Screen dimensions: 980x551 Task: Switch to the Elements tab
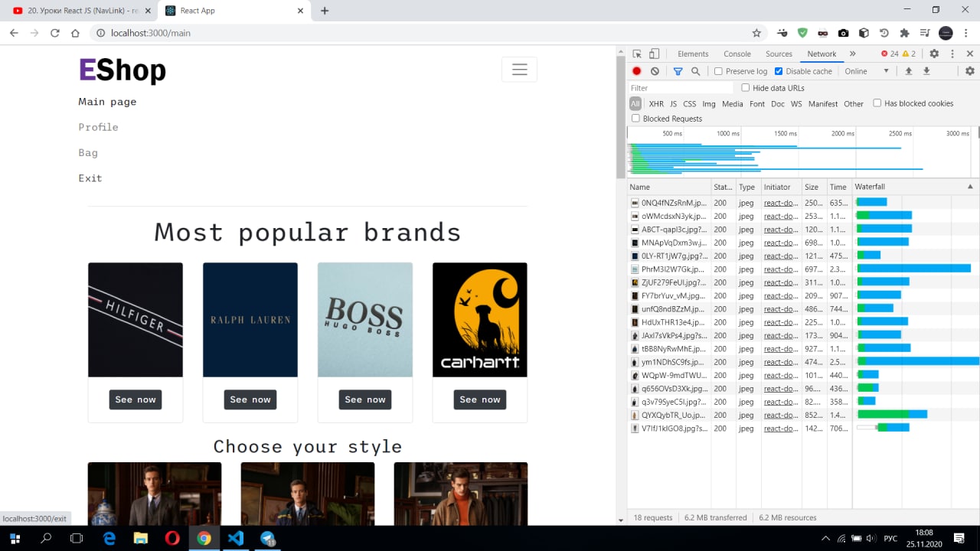693,54
